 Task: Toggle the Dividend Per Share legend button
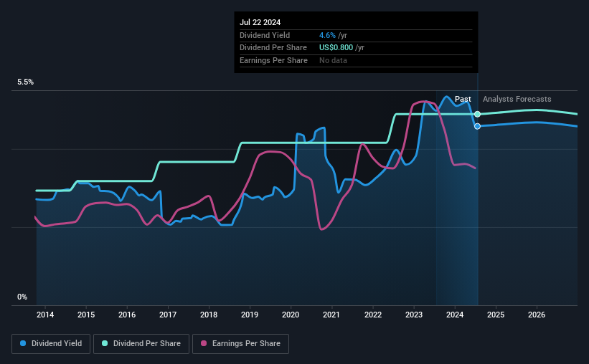[141, 344]
